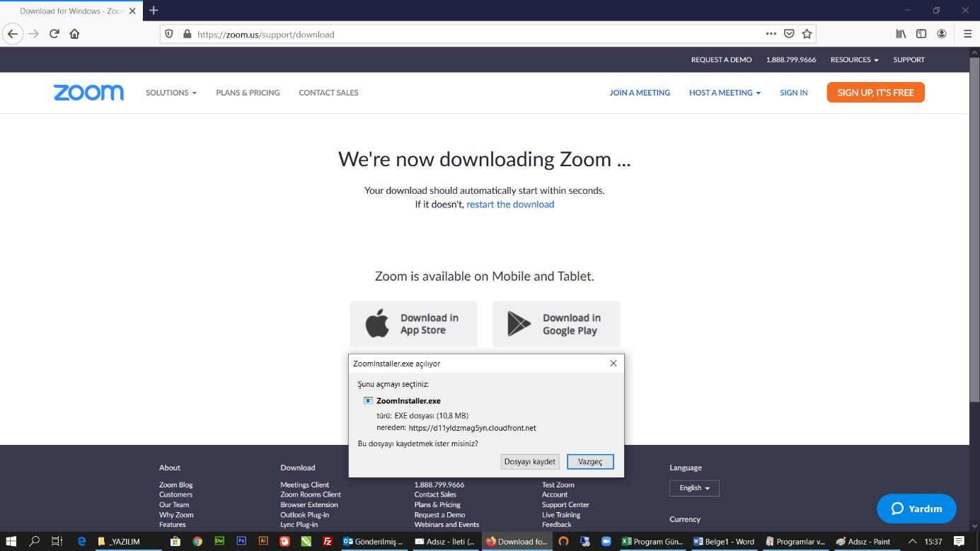Switch to Belge1 - Word taskbar window
The width and height of the screenshot is (980, 551).
coord(724,541)
